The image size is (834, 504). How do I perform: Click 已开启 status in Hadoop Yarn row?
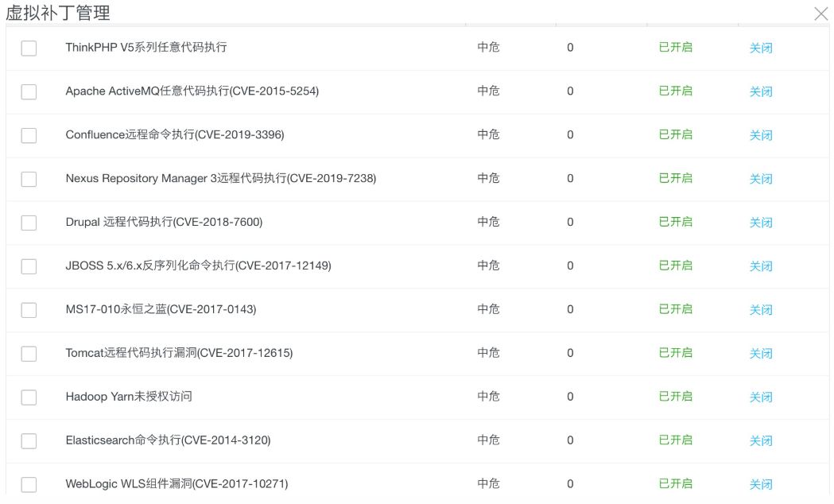tap(676, 396)
